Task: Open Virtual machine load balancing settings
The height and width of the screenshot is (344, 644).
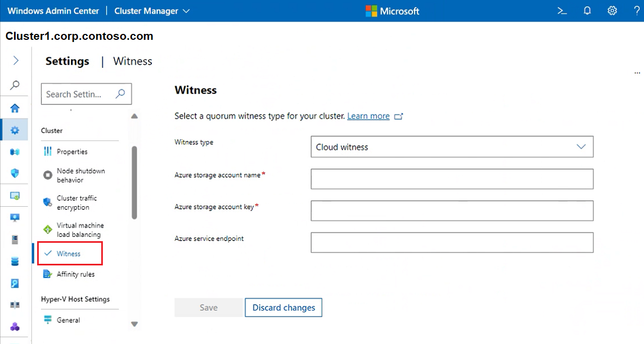Action: [80, 230]
